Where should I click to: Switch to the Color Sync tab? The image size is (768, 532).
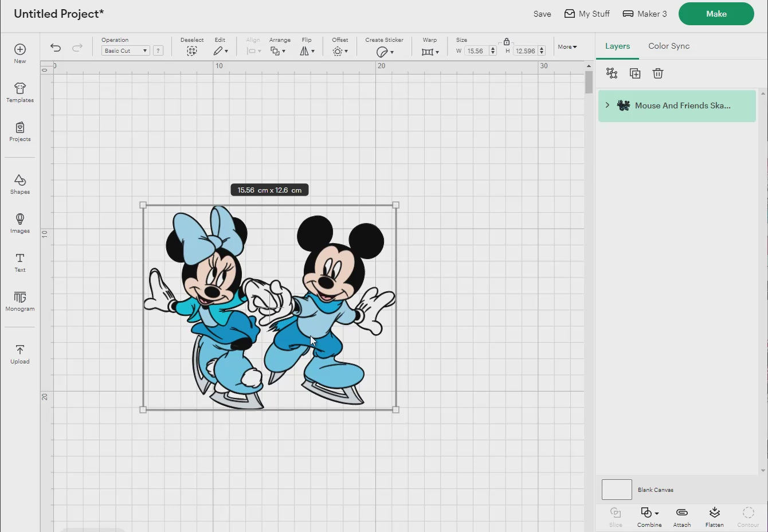(669, 46)
